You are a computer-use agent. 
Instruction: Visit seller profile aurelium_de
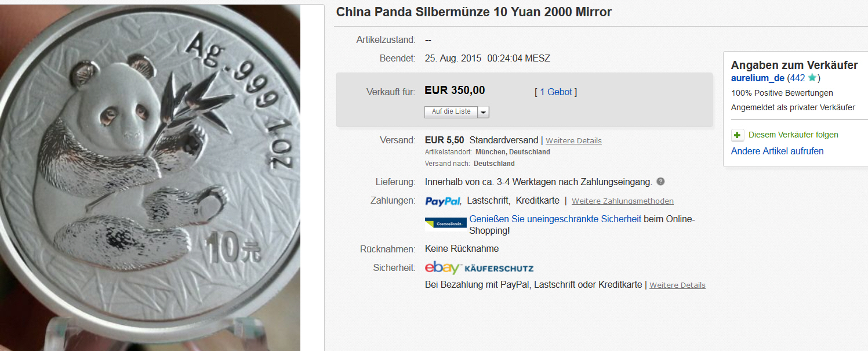point(758,78)
